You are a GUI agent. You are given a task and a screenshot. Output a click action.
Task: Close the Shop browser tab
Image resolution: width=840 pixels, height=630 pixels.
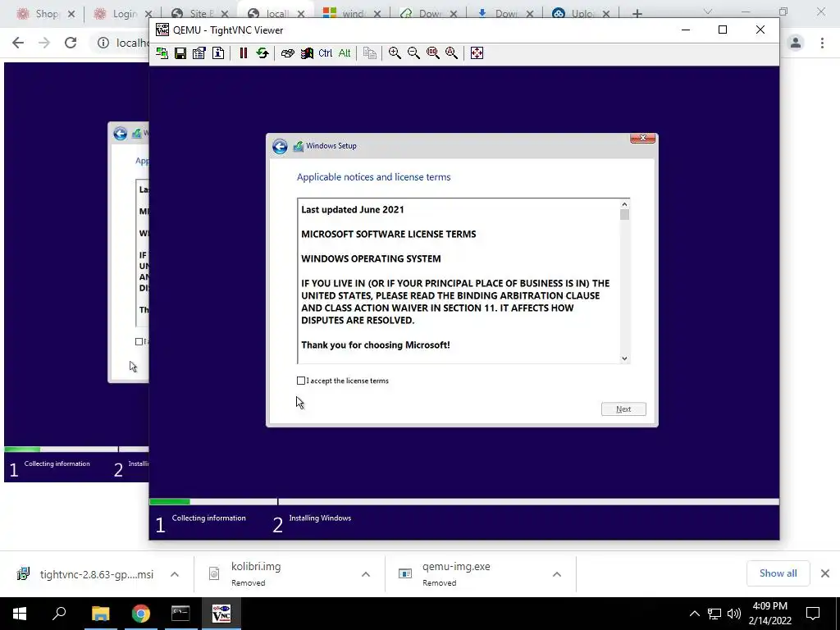tap(71, 14)
